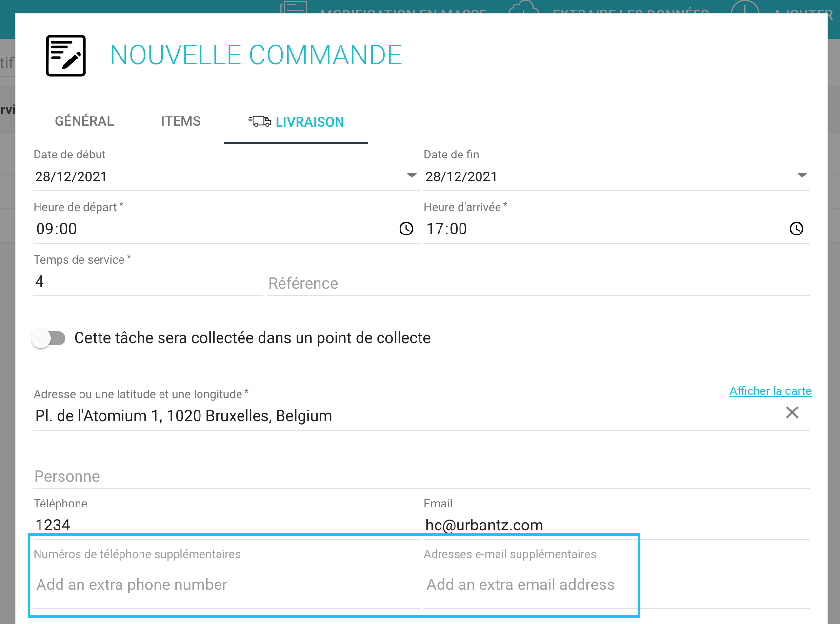
Task: Open the Afficher la carte link
Action: point(770,391)
